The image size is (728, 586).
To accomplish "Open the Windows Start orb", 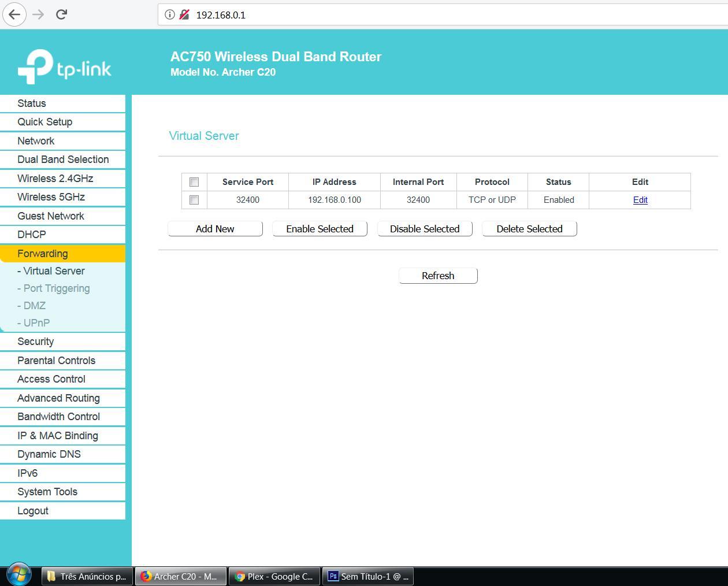I will [x=18, y=575].
